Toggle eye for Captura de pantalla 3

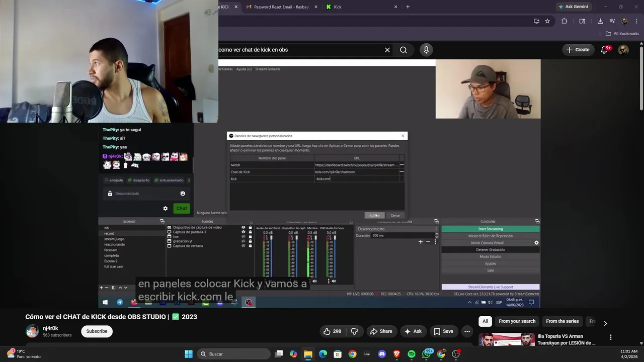pyautogui.click(x=244, y=232)
